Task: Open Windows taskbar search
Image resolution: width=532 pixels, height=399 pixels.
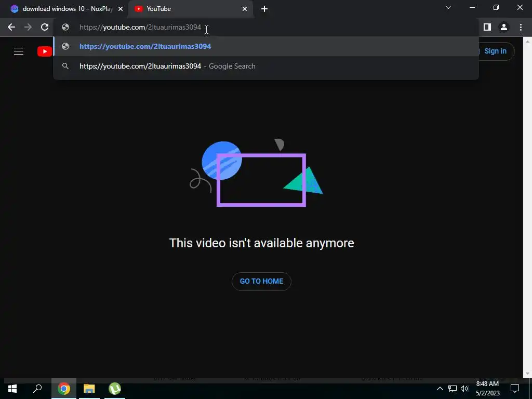Action: click(x=37, y=389)
